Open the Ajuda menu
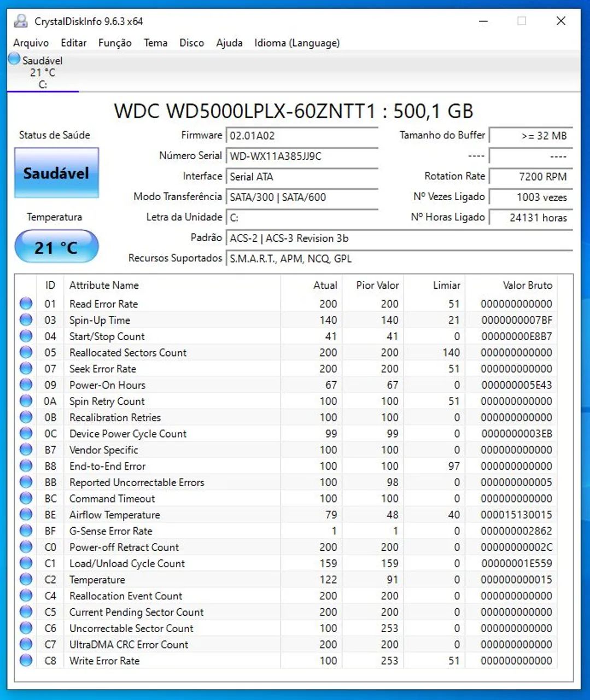Screen dimensions: 590x700 (229, 43)
